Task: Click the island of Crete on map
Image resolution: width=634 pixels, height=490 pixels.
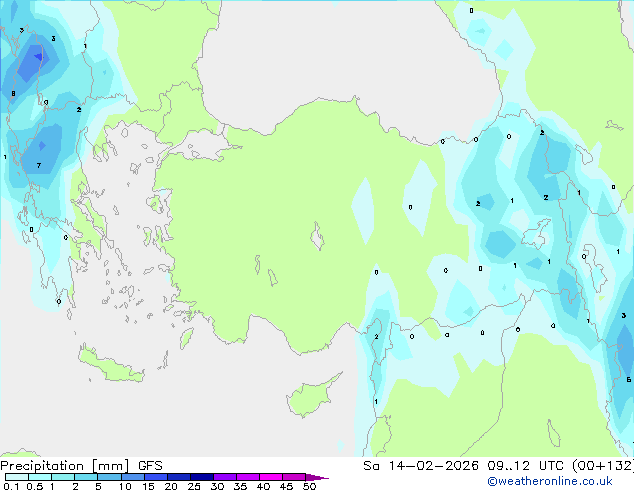Action: pos(110,364)
